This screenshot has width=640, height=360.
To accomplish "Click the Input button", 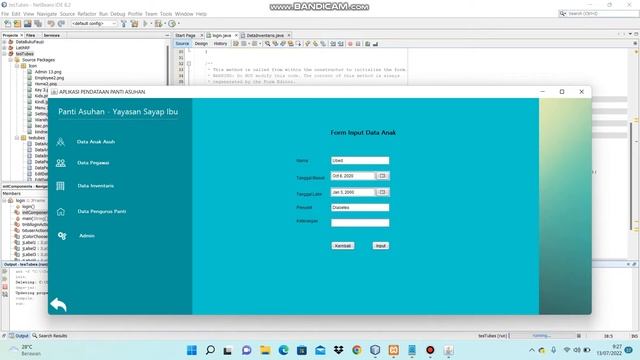I will [380, 246].
